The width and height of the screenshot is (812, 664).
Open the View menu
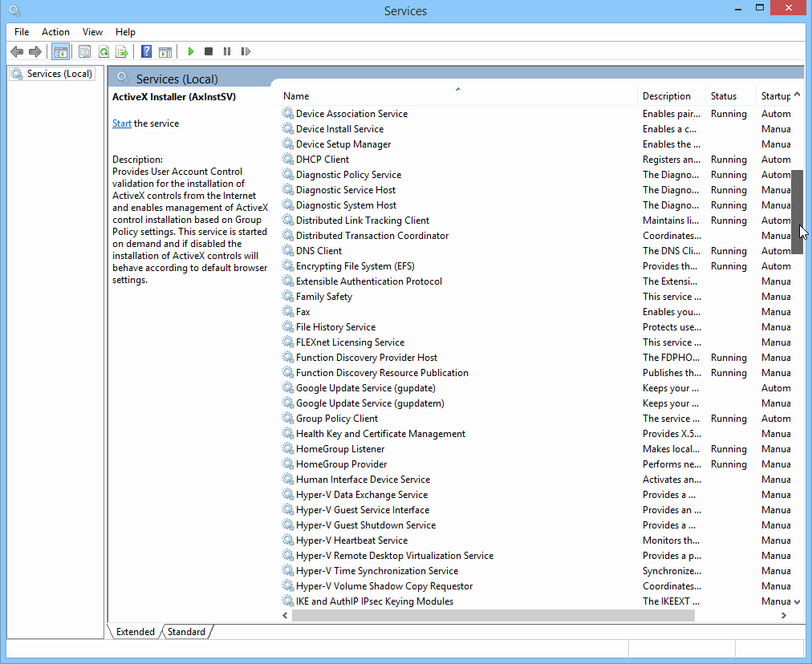(x=92, y=32)
